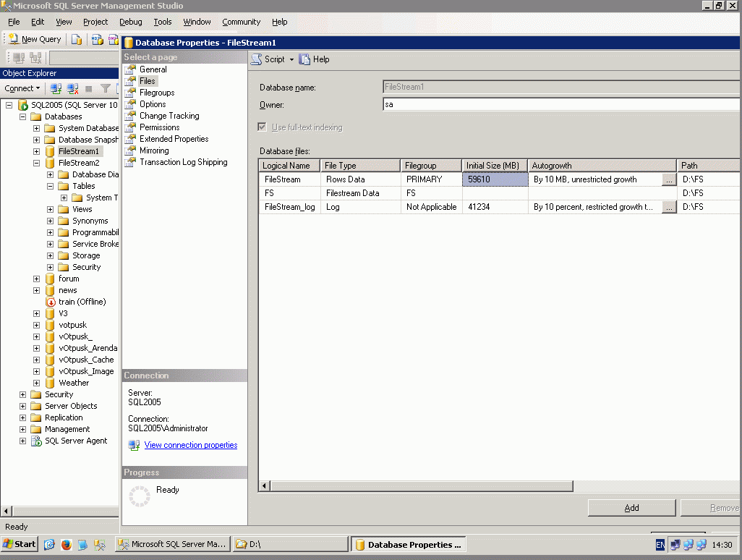Screen dimensions: 742x560
Task: Collapse the FileStream2 database node
Action: pyautogui.click(x=36, y=163)
